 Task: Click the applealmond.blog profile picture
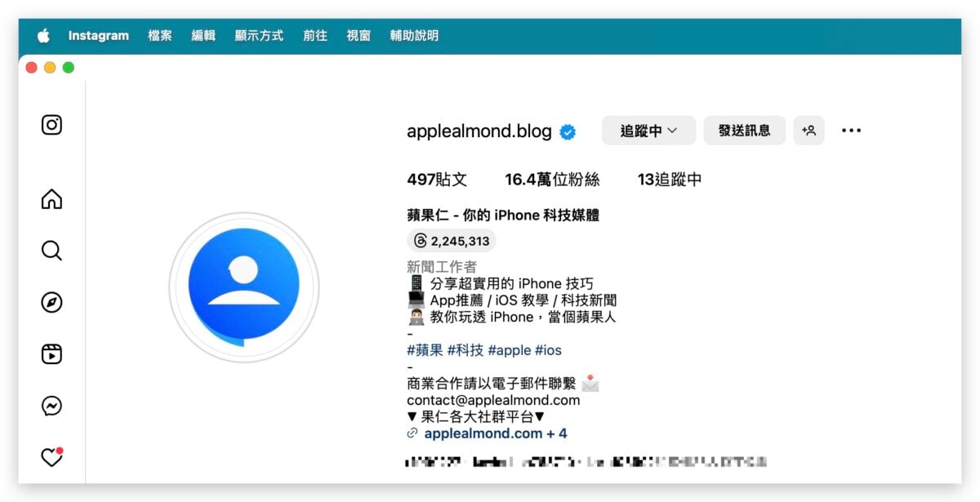[x=244, y=287]
